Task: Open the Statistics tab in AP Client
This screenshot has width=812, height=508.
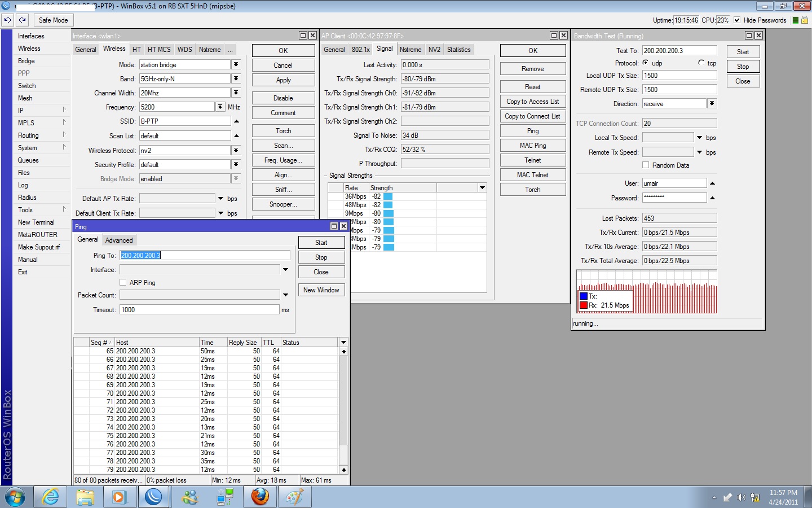Action: (x=459, y=50)
